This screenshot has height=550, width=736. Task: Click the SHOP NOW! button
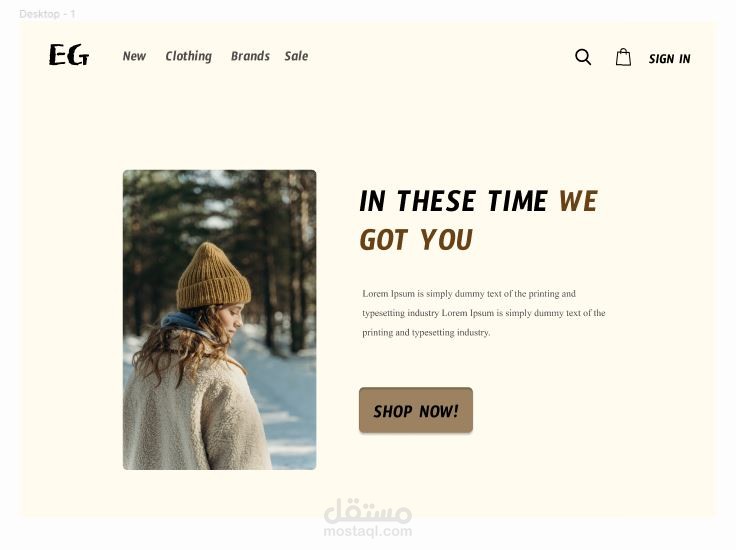[416, 410]
